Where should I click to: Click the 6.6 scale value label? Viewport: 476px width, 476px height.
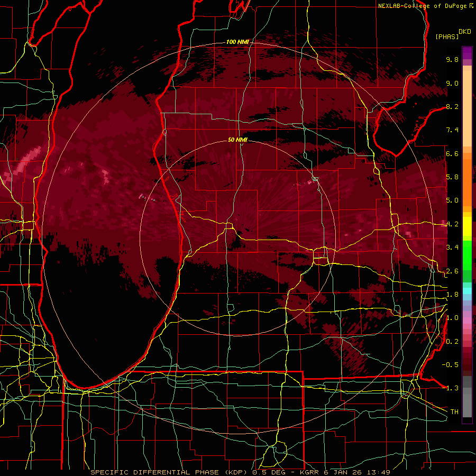(x=452, y=153)
